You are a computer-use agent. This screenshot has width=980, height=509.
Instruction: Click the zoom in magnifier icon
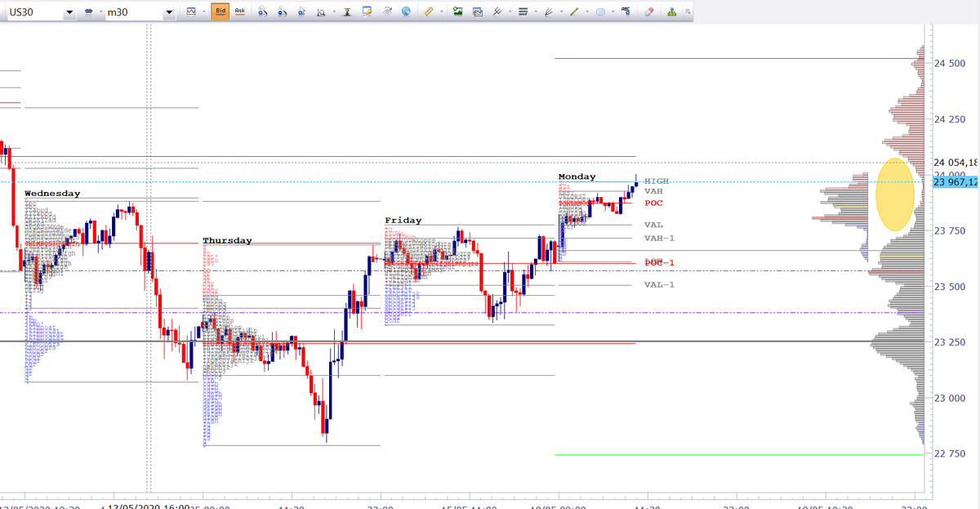coord(262,12)
